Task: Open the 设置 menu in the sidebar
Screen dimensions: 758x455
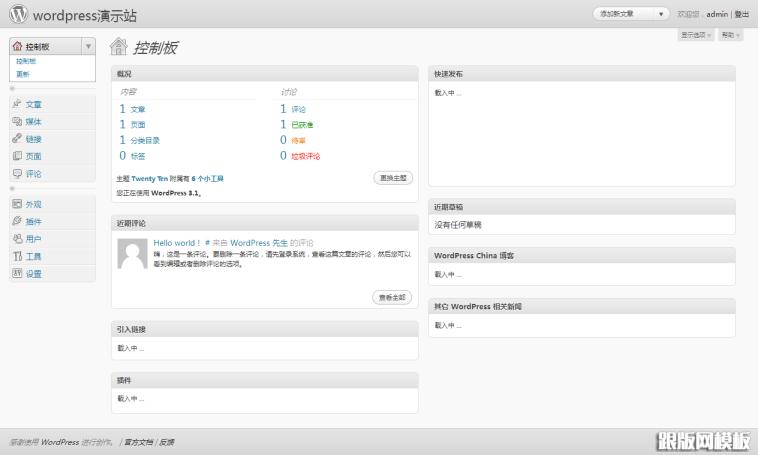Action: [x=33, y=274]
